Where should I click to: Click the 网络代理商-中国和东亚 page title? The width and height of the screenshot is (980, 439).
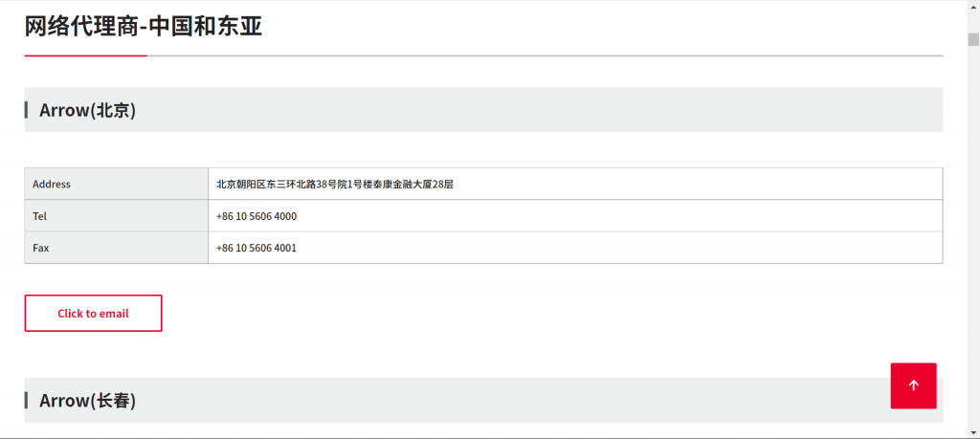tap(144, 27)
